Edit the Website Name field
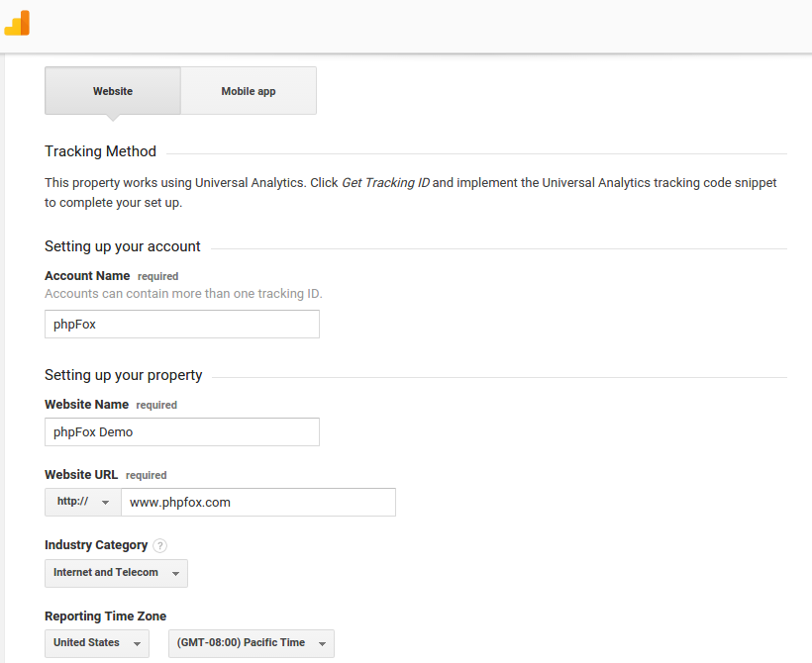Screen dimensions: 812x663 click(x=182, y=431)
